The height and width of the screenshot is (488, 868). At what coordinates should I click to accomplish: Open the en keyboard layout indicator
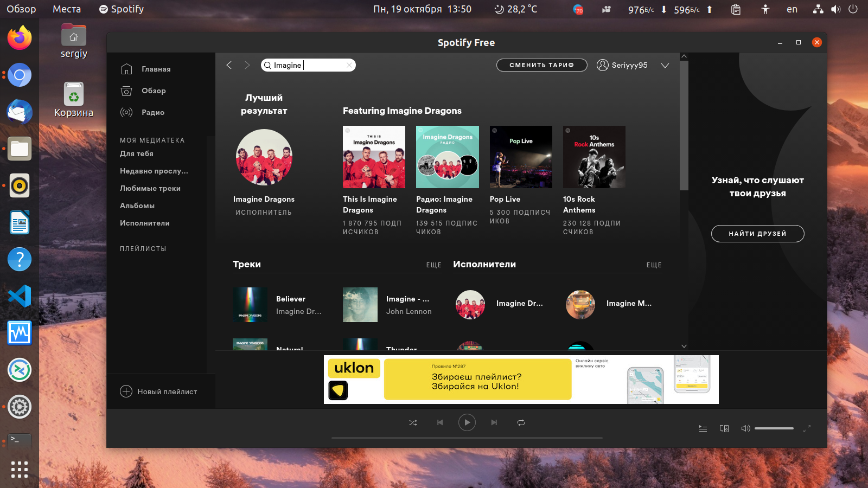[792, 9]
